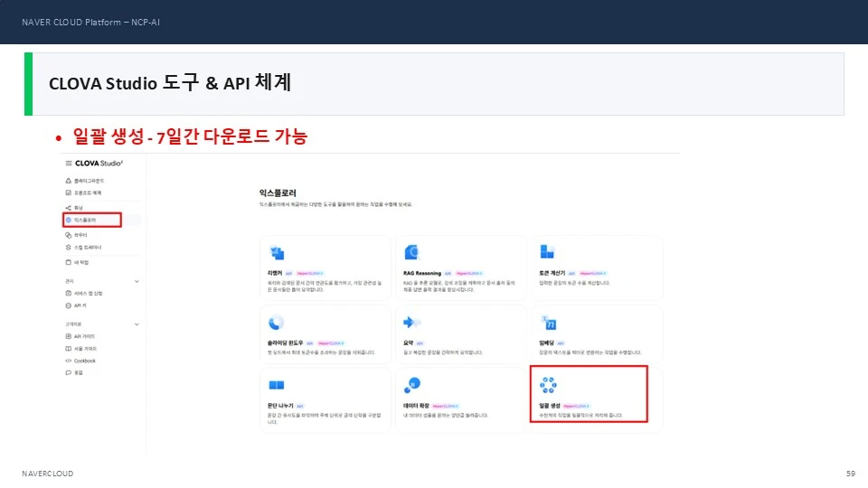The height and width of the screenshot is (488, 868).
Task: Click the NAVER CLOUD Platform – NCP-AI header
Action: 90,22
